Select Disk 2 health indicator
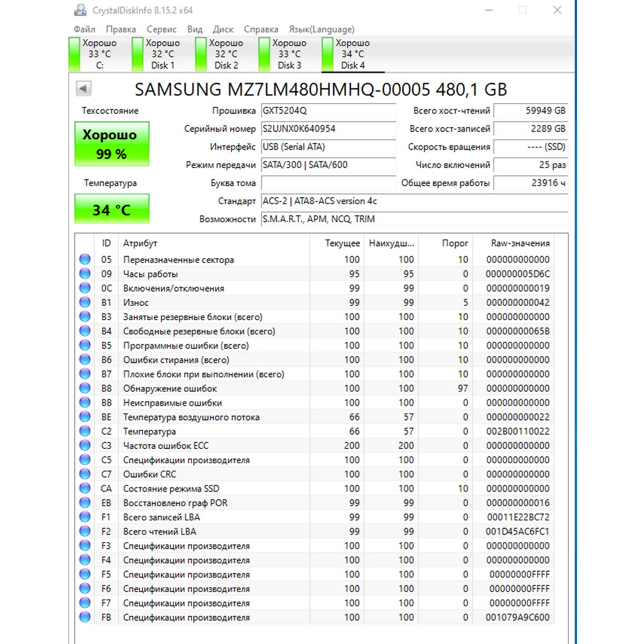This screenshot has height=644, width=644. point(220,54)
